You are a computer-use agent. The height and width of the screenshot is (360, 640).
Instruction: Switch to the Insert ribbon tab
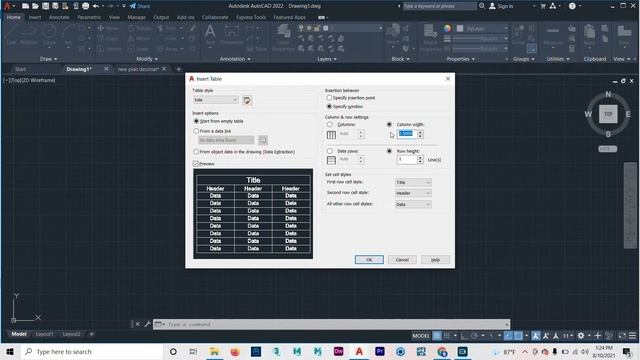[35, 18]
